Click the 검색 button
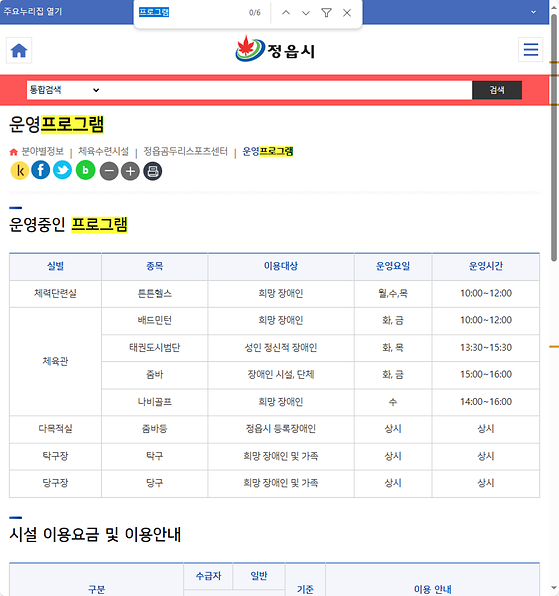This screenshot has height=596, width=559. (x=497, y=90)
